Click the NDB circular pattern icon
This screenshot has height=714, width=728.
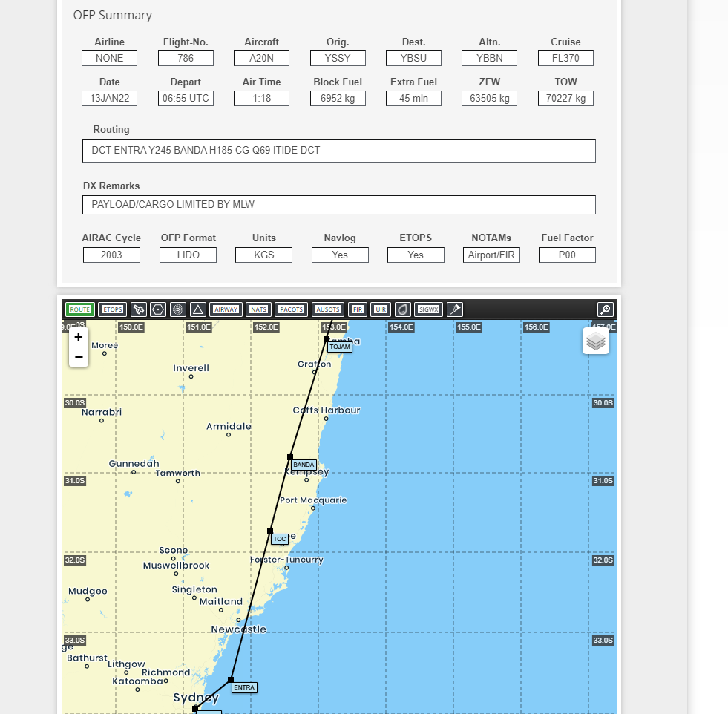177,309
